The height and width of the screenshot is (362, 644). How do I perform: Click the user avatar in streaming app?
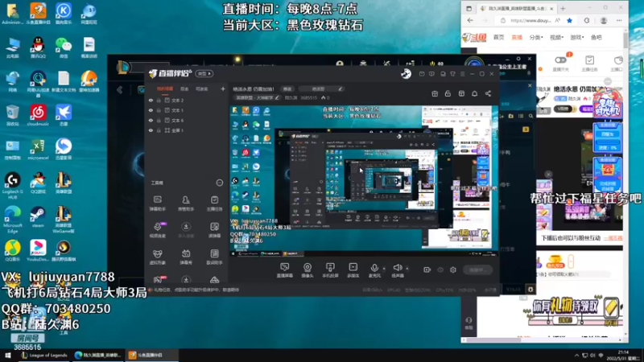pos(406,73)
